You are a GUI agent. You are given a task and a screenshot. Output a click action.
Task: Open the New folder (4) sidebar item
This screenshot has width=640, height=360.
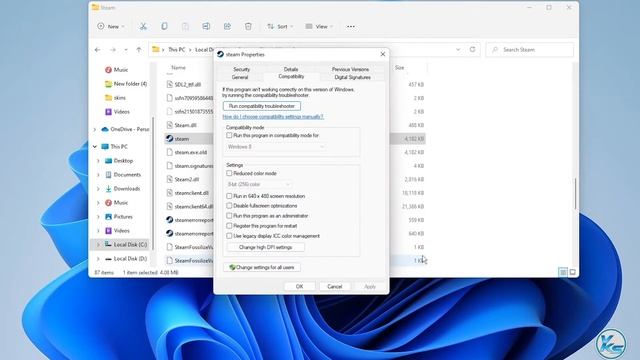coord(126,84)
